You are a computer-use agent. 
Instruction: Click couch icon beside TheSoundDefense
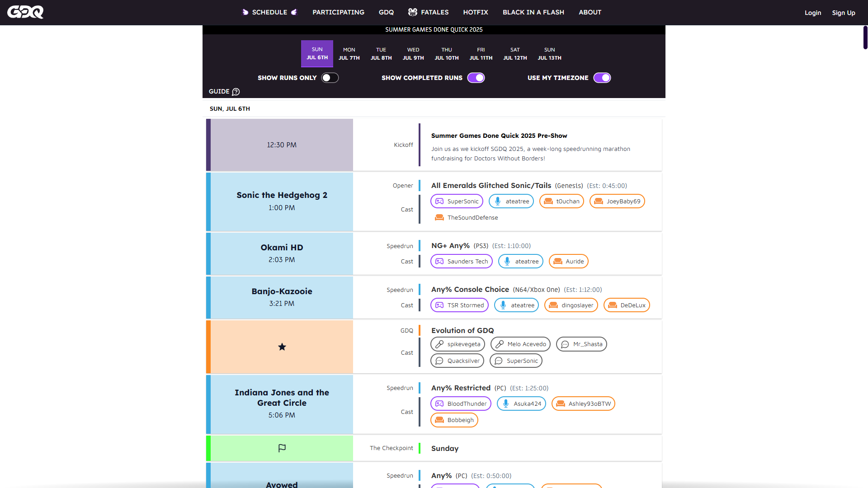click(439, 218)
